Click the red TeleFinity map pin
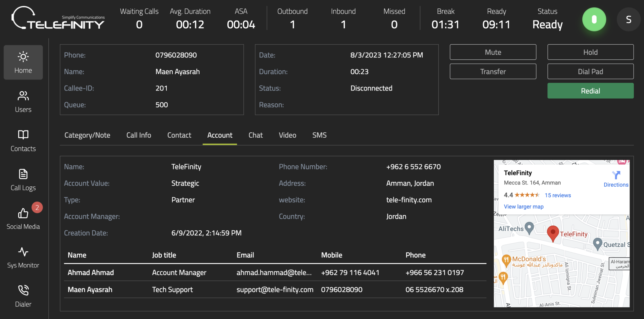The width and height of the screenshot is (644, 319). tap(552, 234)
